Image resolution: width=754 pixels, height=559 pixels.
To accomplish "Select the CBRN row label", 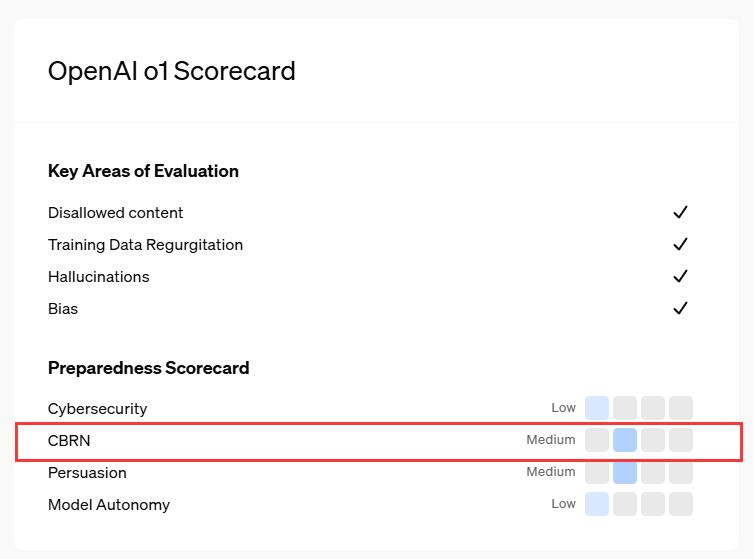I will click(x=69, y=441).
